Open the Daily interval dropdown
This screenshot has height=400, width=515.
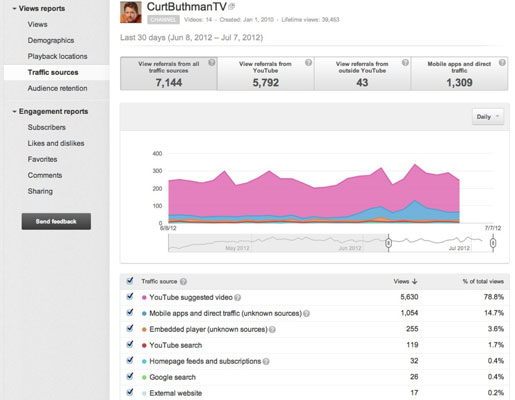[488, 117]
